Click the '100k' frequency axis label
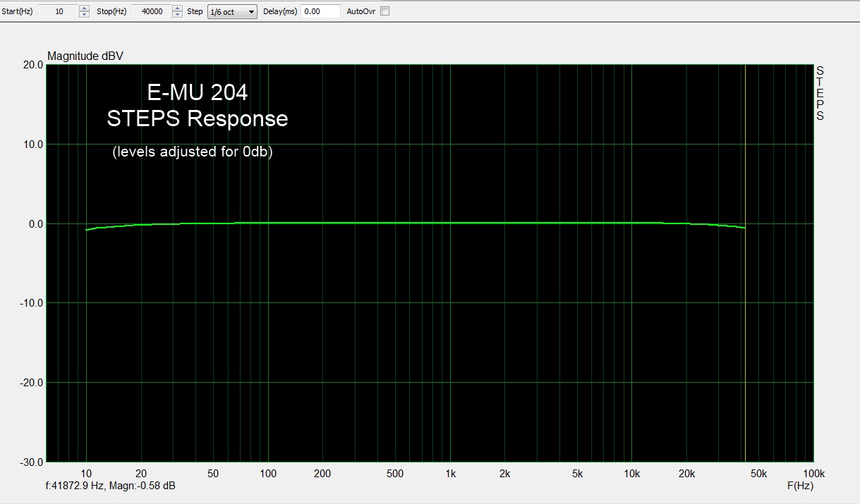 pos(813,474)
